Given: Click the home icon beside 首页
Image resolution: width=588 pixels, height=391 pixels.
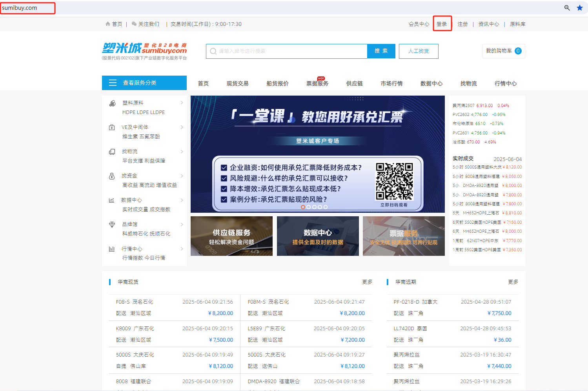Looking at the screenshot, I should click(108, 24).
